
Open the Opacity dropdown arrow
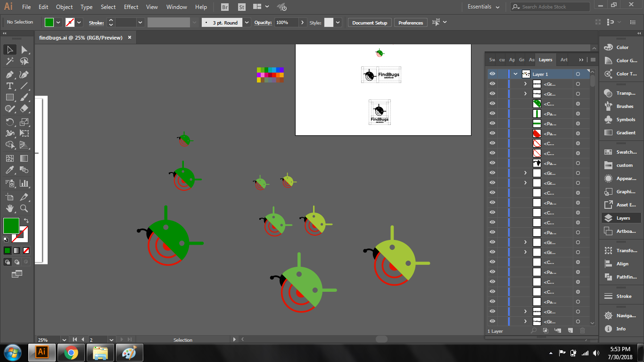pos(302,23)
